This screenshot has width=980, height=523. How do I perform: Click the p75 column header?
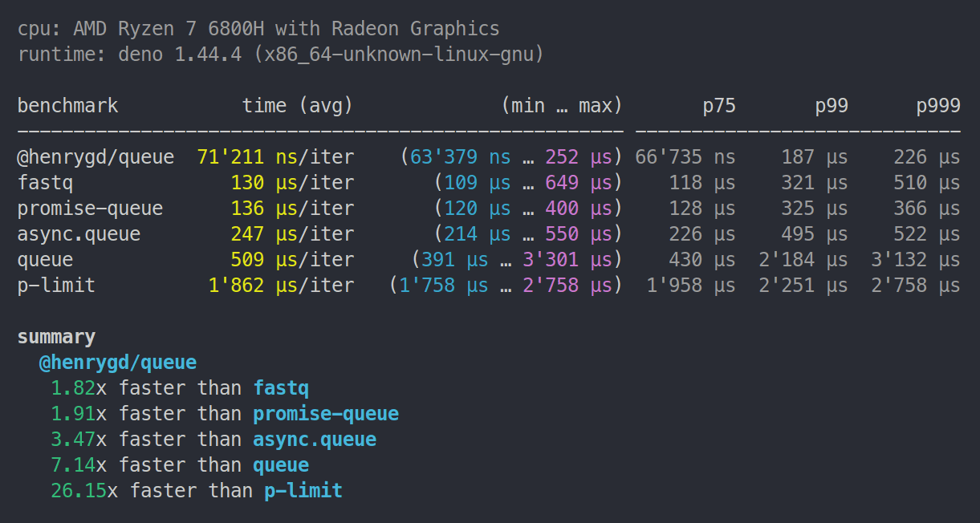point(719,106)
